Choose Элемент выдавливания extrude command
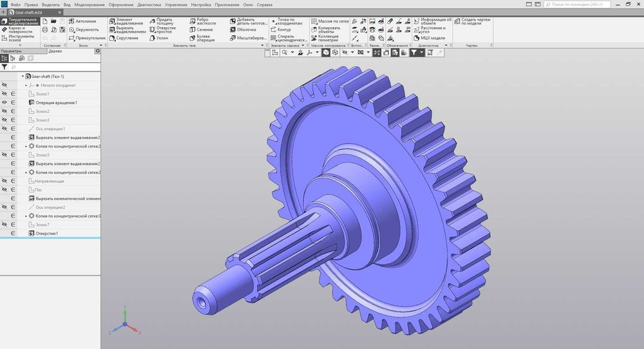The image size is (644, 349). (x=126, y=21)
